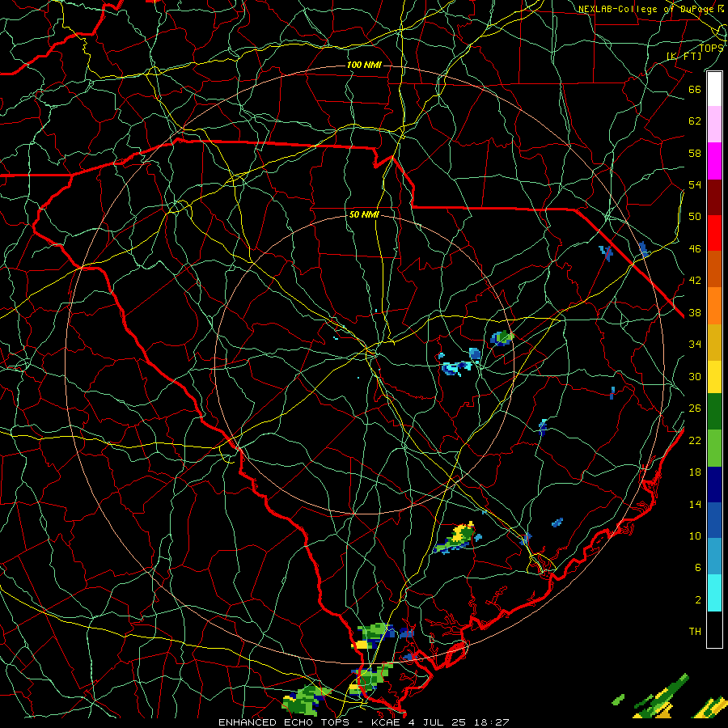Click the '100 NMI' range ring label
Image resolution: width=728 pixels, height=728 pixels.
(364, 65)
